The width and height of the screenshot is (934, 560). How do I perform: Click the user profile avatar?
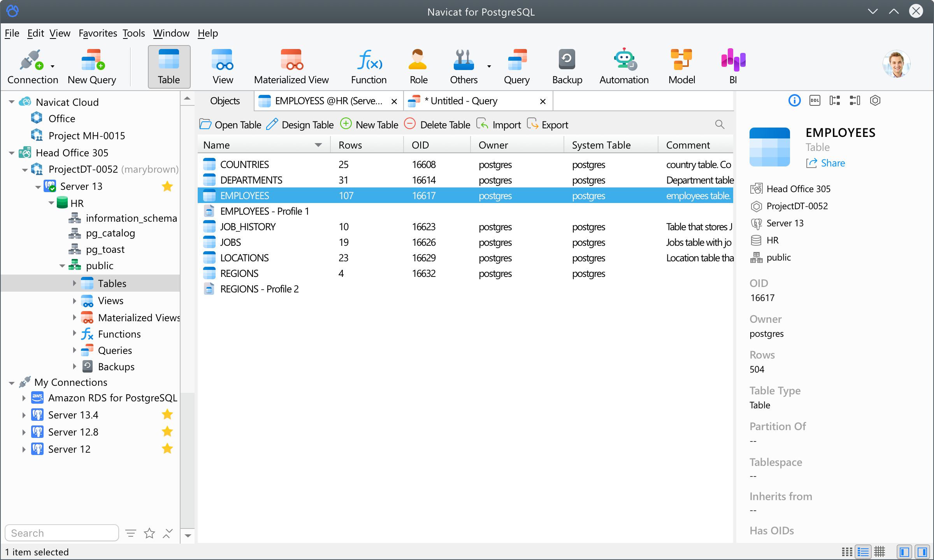coord(896,64)
